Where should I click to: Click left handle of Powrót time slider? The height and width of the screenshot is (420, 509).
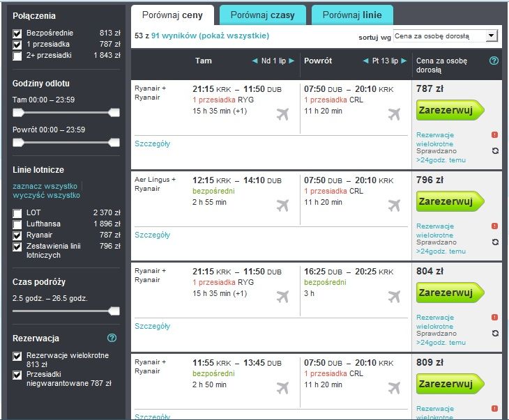18,142
